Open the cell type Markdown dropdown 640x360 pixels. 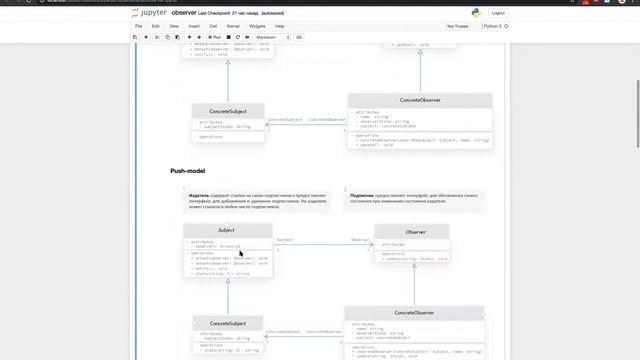[273, 37]
